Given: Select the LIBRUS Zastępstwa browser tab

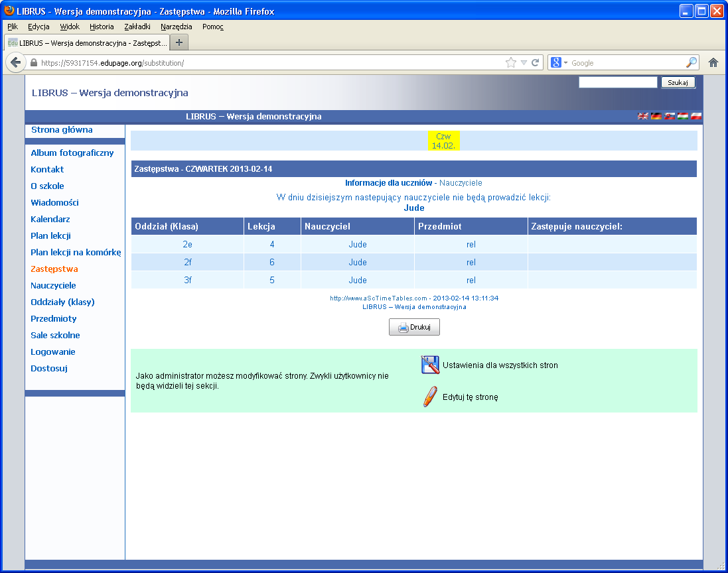Looking at the screenshot, I should coord(87,42).
